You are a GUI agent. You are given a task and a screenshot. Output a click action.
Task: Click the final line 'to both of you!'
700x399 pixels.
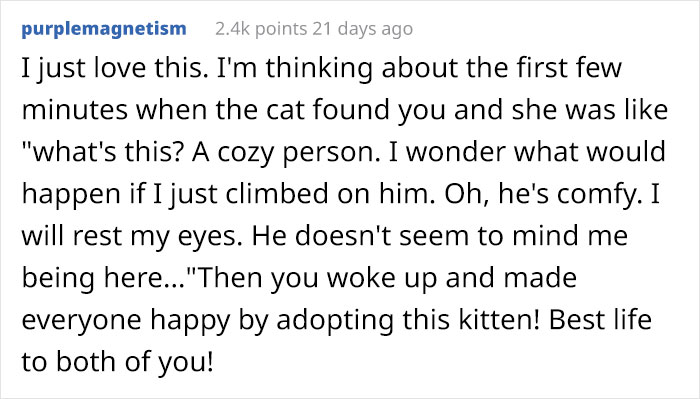[117, 362]
